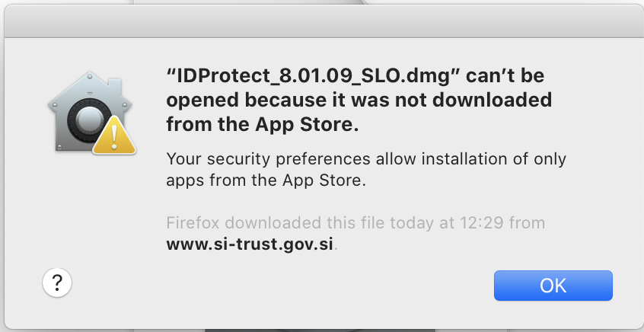Click the yellow warning triangle badge
The height and width of the screenshot is (332, 644).
114,136
